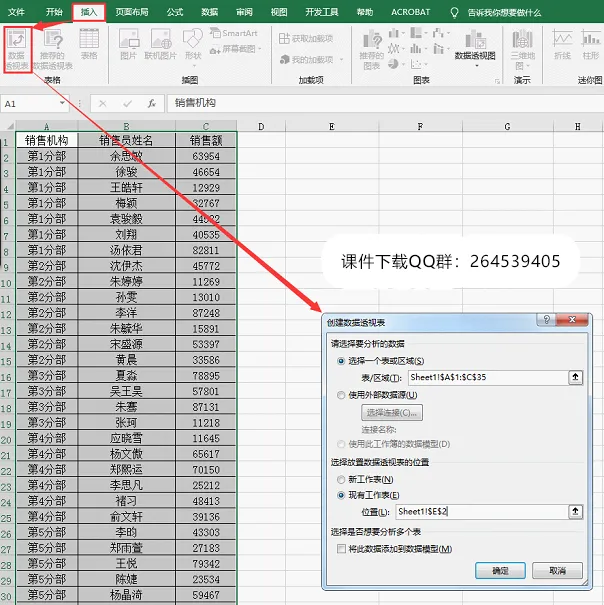604x605 pixels.
Task: Insert a Table (表格) from the ribbon
Action: point(89,44)
